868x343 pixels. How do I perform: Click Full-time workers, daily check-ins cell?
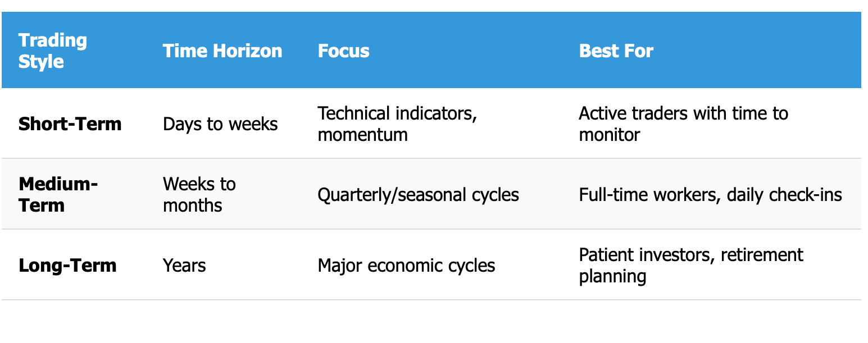[x=711, y=195]
